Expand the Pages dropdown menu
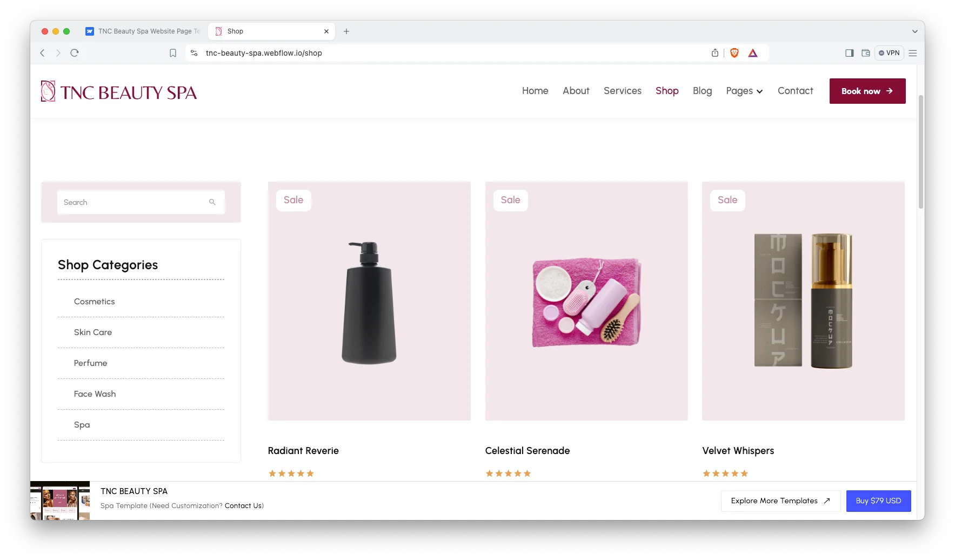The height and width of the screenshot is (560, 955). tap(744, 91)
